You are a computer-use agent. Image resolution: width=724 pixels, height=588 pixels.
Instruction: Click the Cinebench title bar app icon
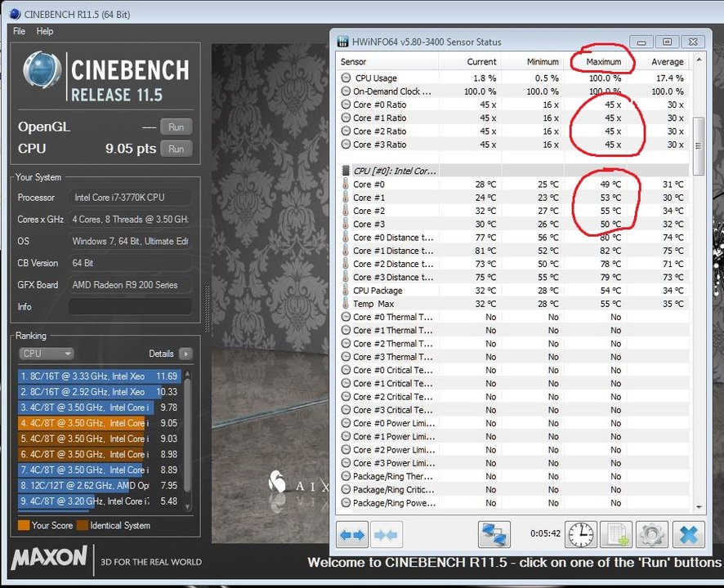pos(15,14)
